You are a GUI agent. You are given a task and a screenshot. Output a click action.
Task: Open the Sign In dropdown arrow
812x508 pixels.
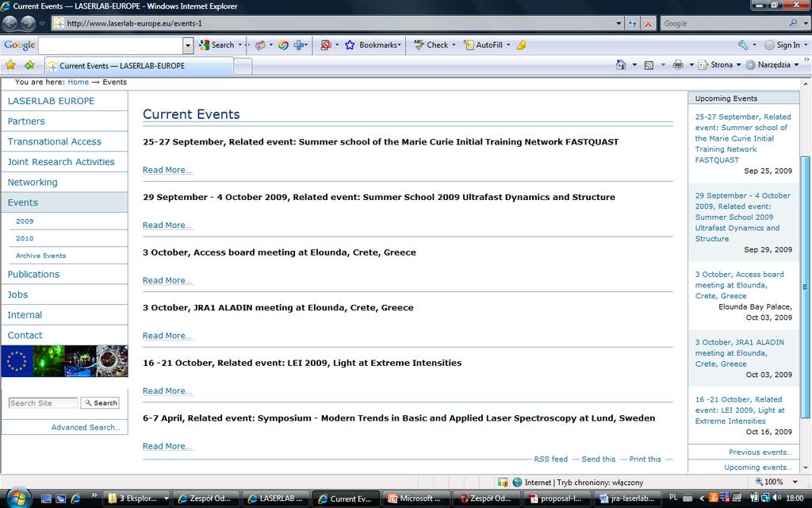[806, 45]
